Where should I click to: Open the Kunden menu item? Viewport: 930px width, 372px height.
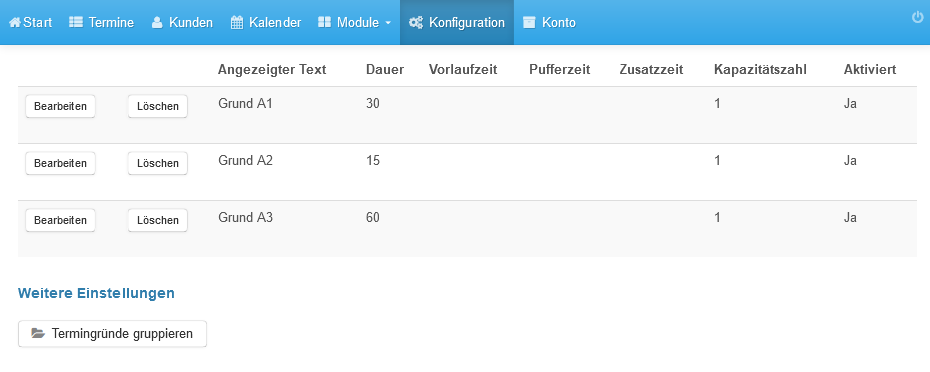[182, 23]
